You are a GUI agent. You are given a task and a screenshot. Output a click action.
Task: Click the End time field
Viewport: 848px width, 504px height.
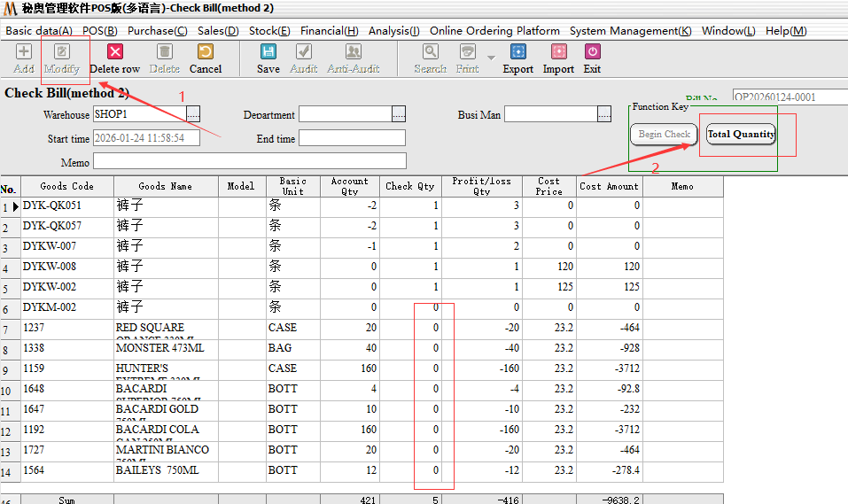pyautogui.click(x=352, y=138)
